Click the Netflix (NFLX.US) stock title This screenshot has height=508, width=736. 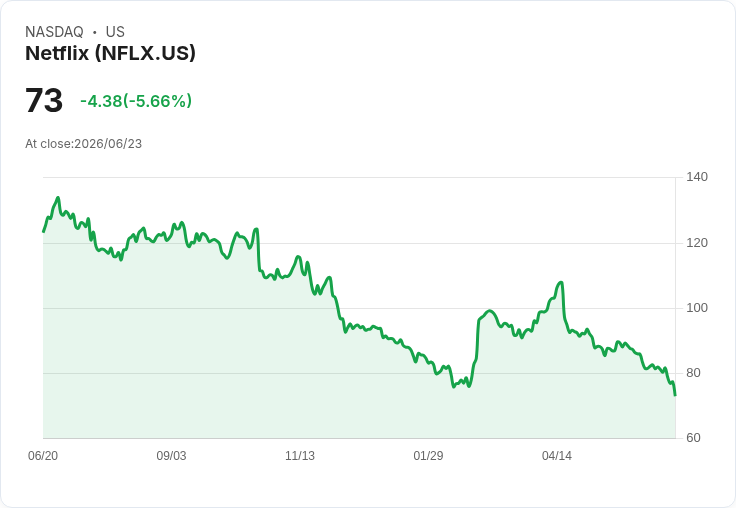(x=110, y=53)
